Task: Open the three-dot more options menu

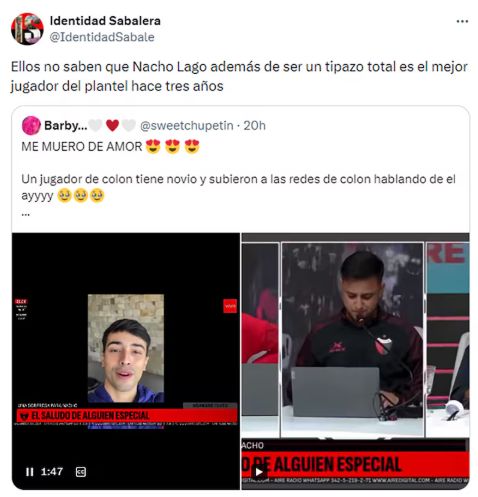Action: [x=462, y=21]
